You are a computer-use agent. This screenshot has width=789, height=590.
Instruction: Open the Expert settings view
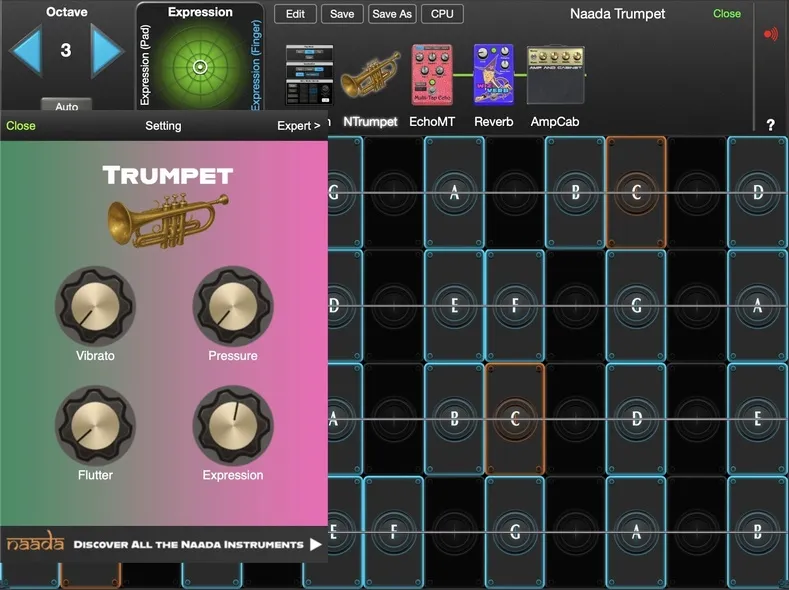(298, 126)
